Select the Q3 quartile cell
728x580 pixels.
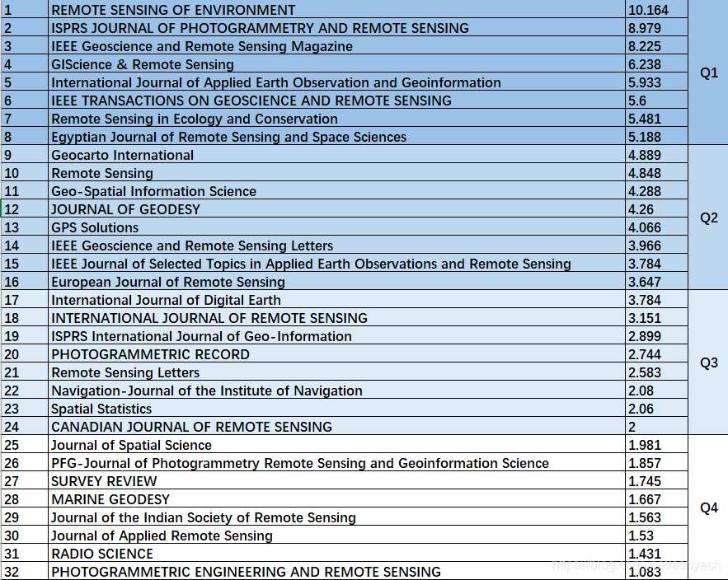coord(708,362)
